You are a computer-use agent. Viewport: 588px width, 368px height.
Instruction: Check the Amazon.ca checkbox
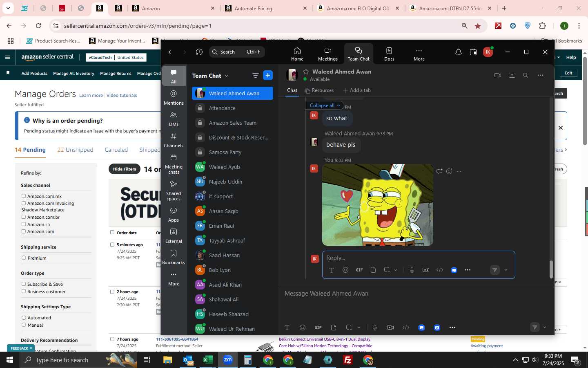[24, 224]
